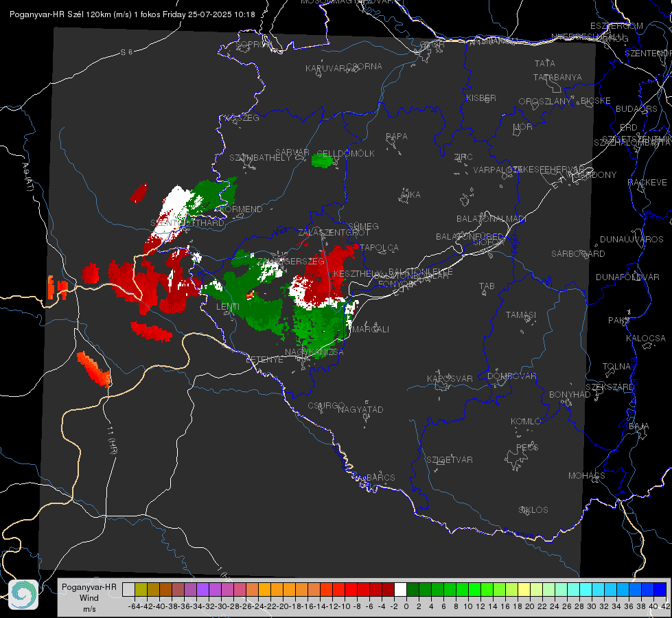Select the dark green swatch at 0-2 m/s
Viewport: 672px width, 618px height.
click(413, 589)
